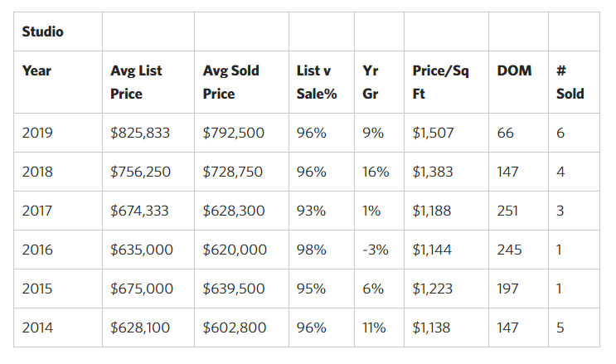Screen dimensions: 616x364
Task: Select the Year column header
Action: tap(36, 71)
